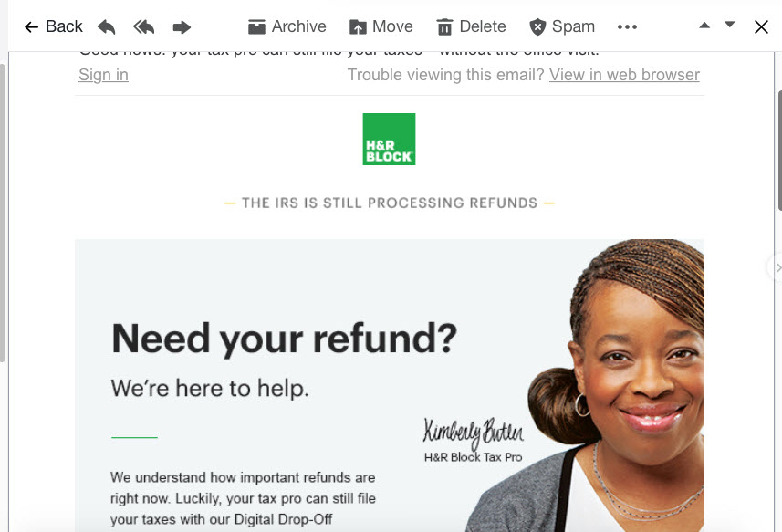Viewport: 782px width, 532px height.
Task: Expand the side panel chevron at right edge
Action: pos(777,268)
